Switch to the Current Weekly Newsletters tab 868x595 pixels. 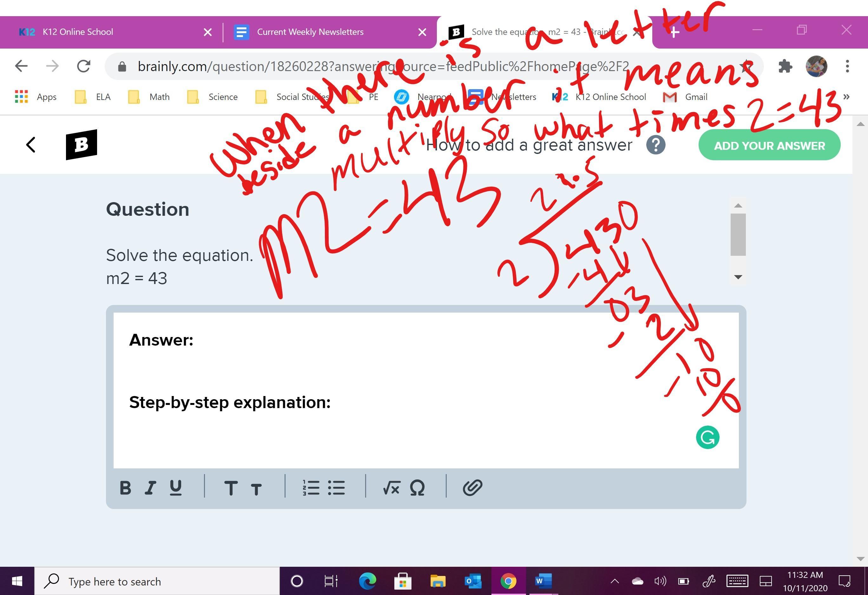pyautogui.click(x=310, y=32)
